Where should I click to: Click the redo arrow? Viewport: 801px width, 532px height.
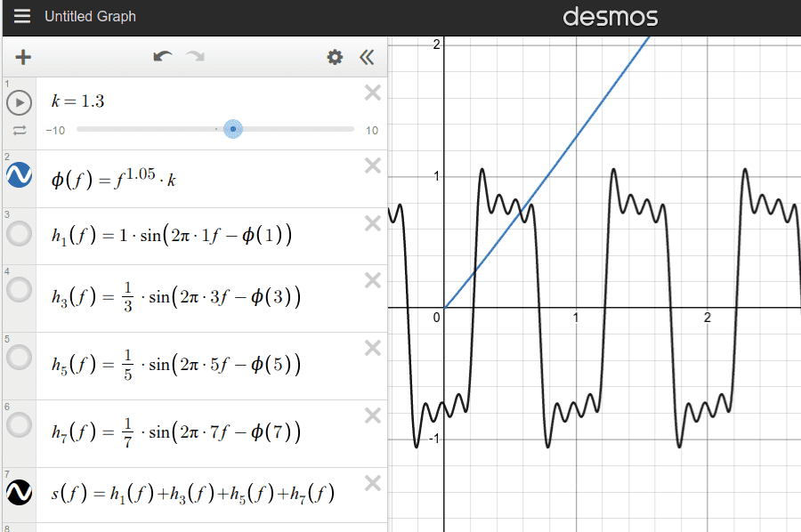195,57
